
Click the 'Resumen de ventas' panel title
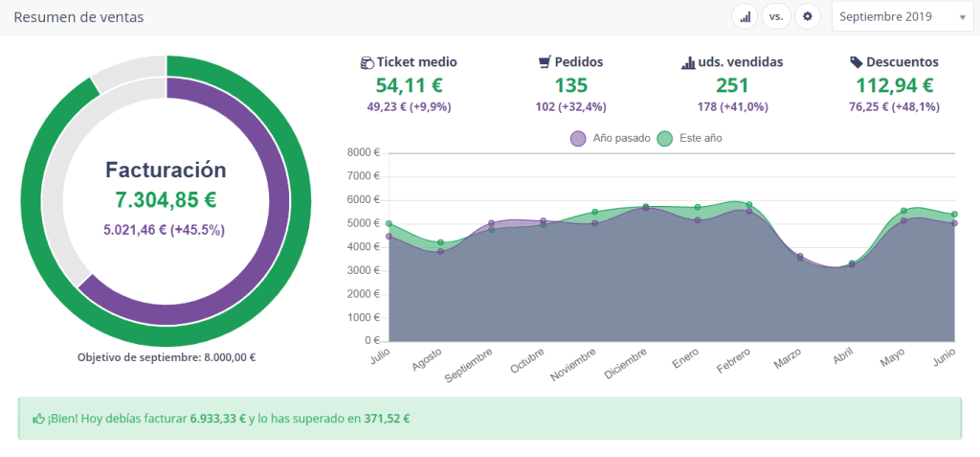(x=78, y=17)
